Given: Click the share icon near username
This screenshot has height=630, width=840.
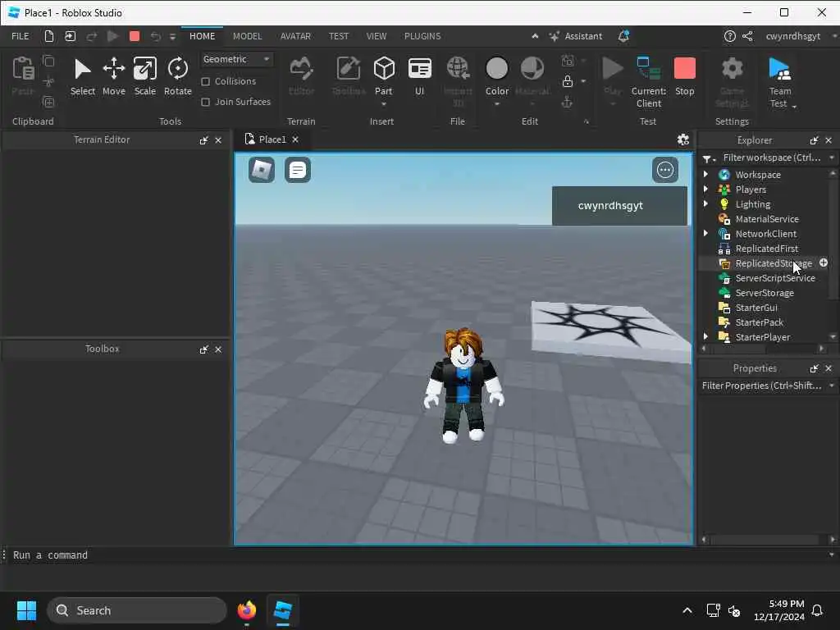Looking at the screenshot, I should point(747,36).
